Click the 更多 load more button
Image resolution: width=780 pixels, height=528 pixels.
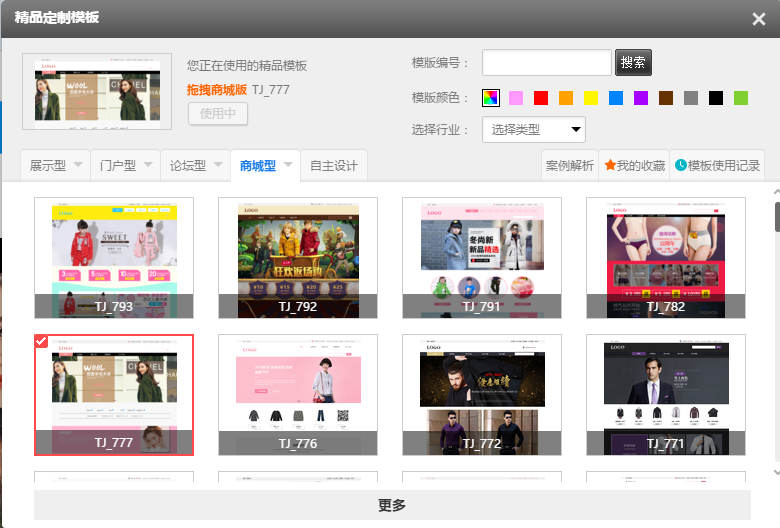392,505
